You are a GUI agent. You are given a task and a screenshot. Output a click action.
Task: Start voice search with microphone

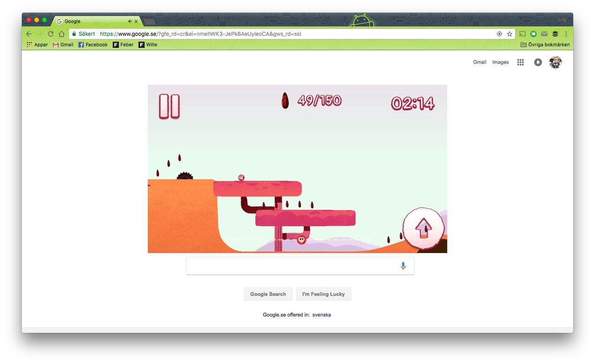(x=403, y=266)
